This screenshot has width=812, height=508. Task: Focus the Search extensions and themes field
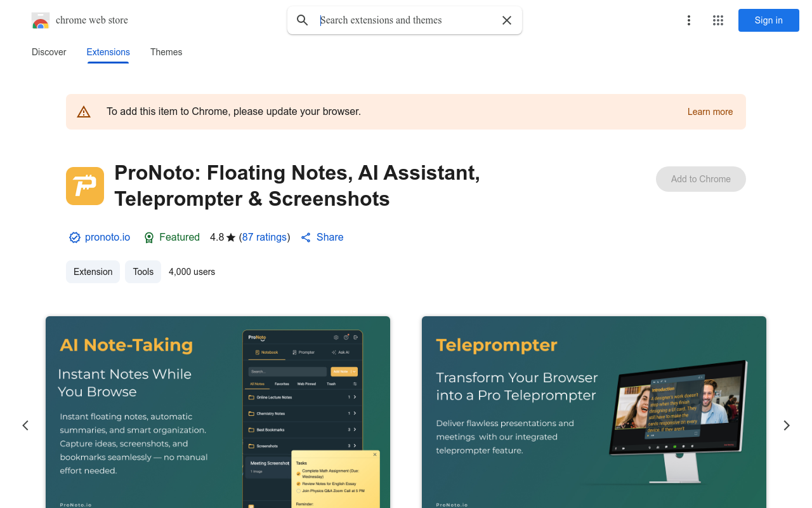[x=405, y=20]
